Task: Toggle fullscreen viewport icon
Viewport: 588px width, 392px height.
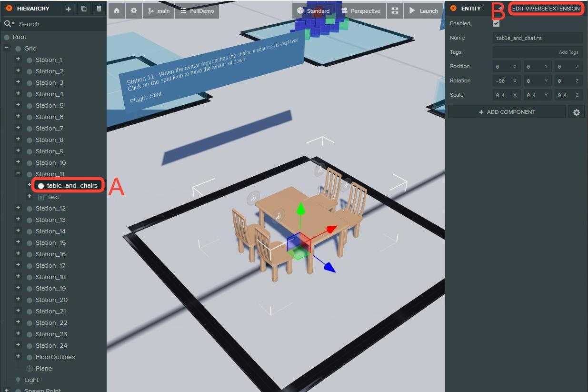Action: pos(394,11)
